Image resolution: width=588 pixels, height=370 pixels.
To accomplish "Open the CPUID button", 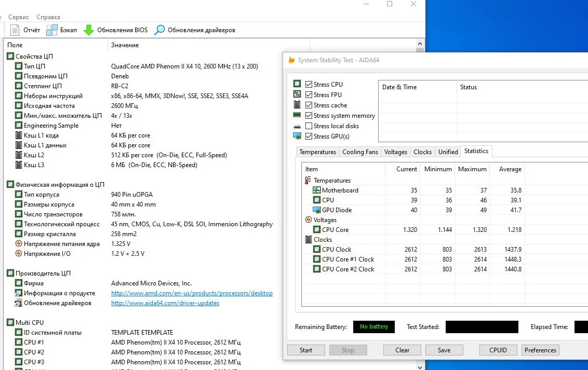I will (x=498, y=350).
